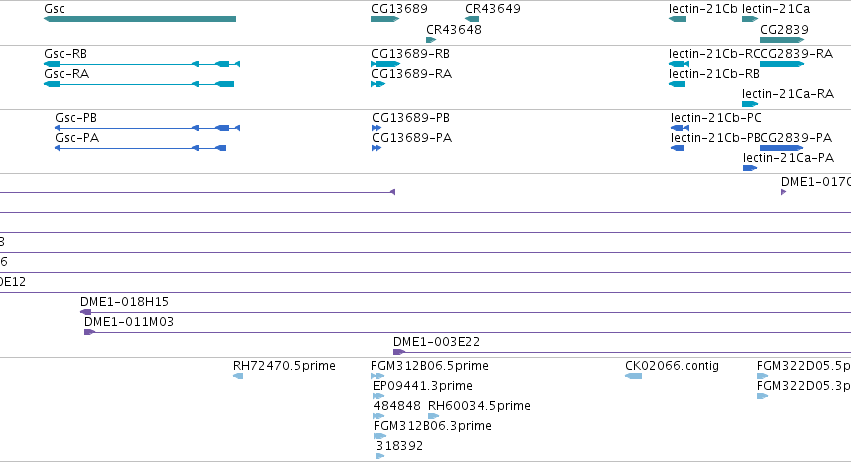Click the RH72470.5prime EST label
The width and height of the screenshot is (851, 462).
(284, 366)
